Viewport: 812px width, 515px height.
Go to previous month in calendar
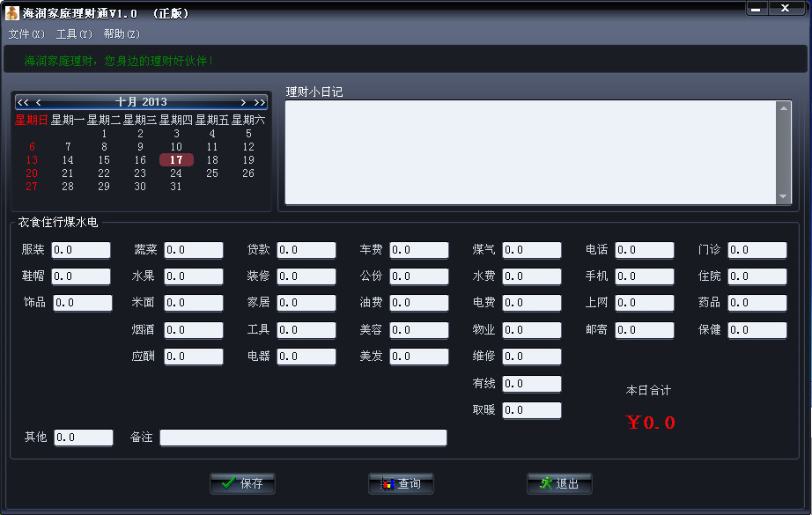click(39, 102)
